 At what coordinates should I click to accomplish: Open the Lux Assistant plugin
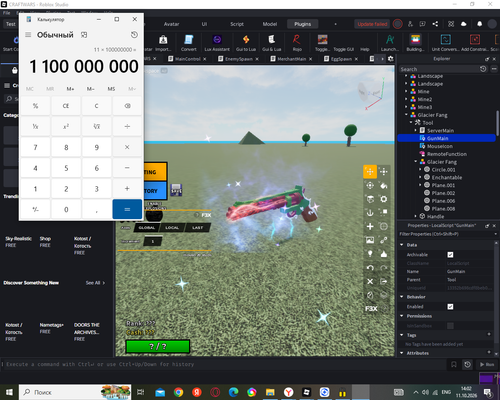217,43
